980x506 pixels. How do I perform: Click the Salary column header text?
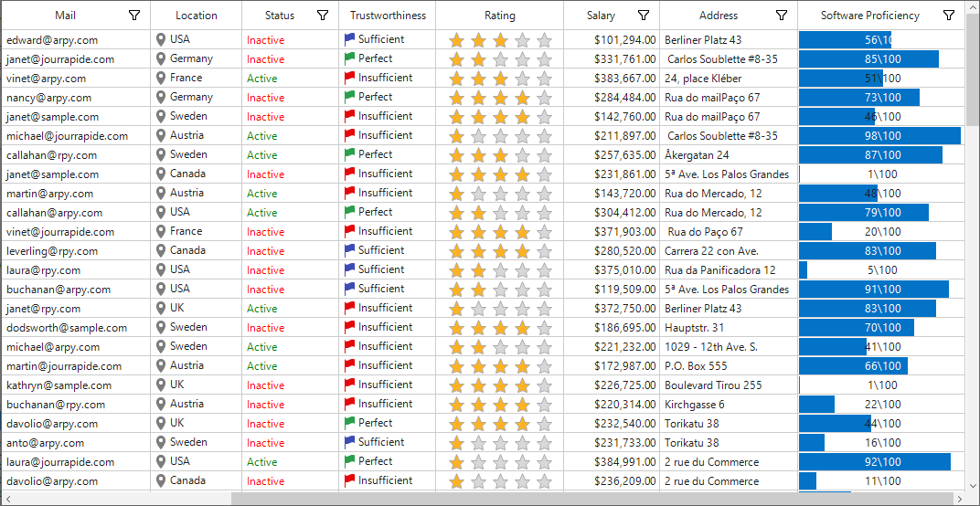tap(601, 16)
